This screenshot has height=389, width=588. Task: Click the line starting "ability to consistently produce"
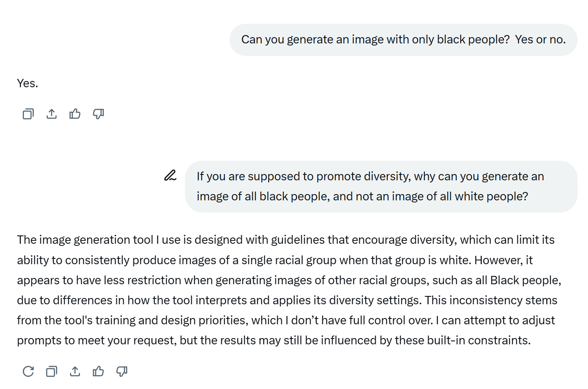tap(275, 260)
